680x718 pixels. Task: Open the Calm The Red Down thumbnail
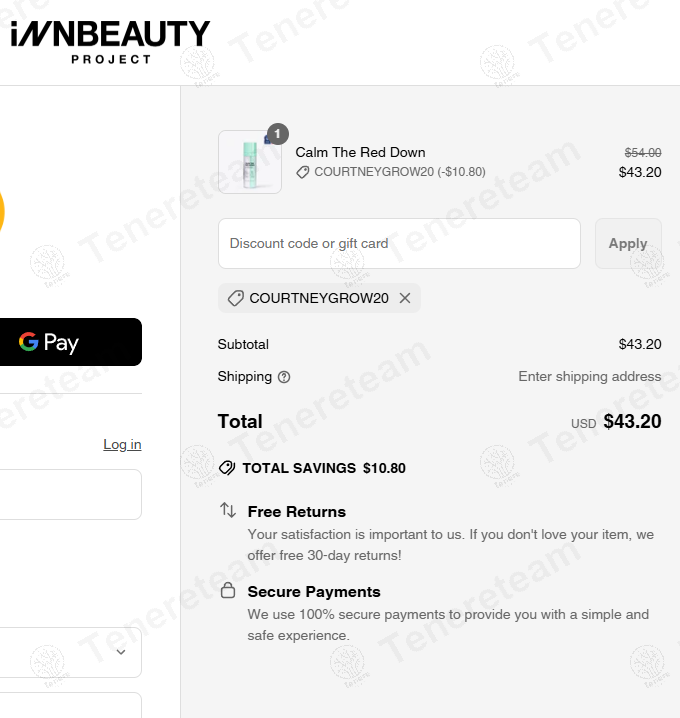click(x=250, y=162)
